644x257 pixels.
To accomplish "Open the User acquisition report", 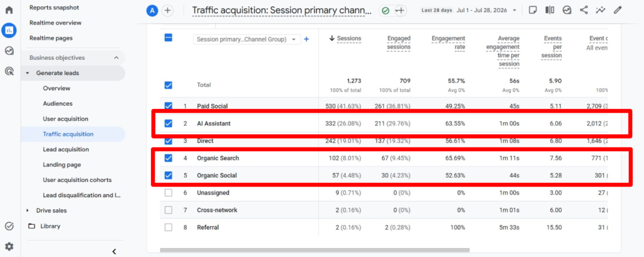I will [65, 119].
